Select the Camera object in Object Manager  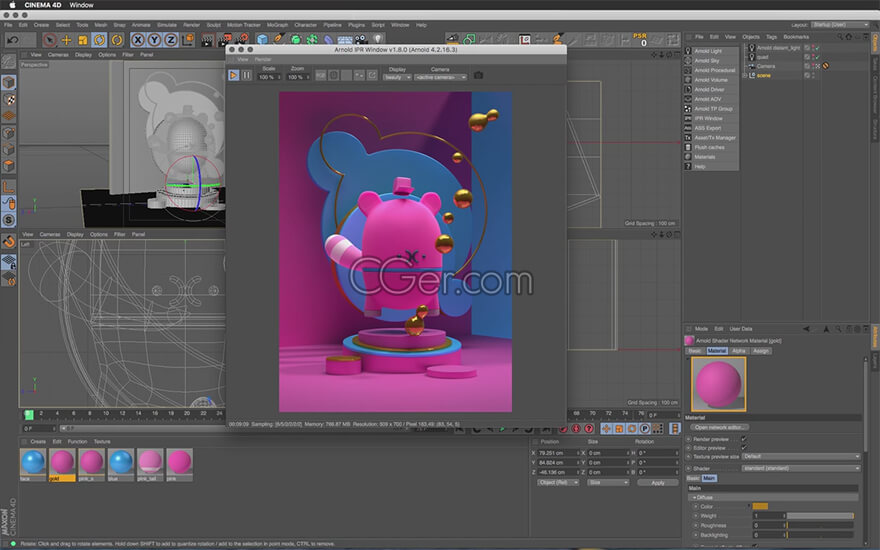point(766,66)
